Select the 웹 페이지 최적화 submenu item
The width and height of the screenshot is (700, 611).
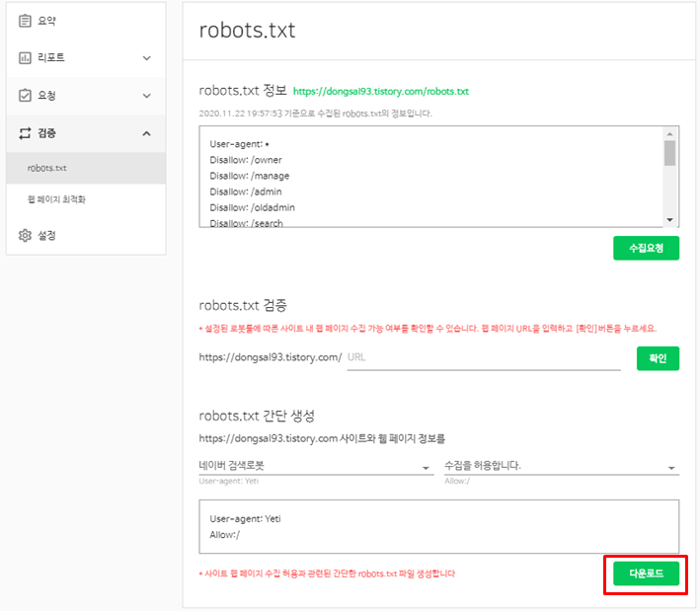point(86,199)
